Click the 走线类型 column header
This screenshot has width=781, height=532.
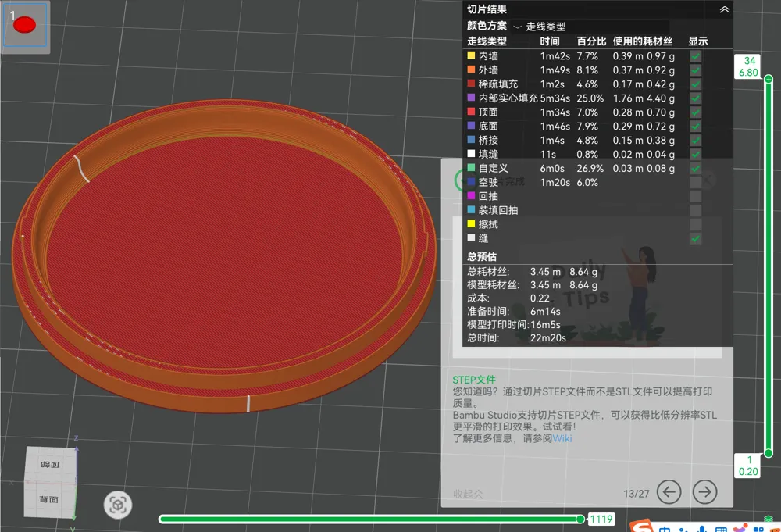pos(487,41)
